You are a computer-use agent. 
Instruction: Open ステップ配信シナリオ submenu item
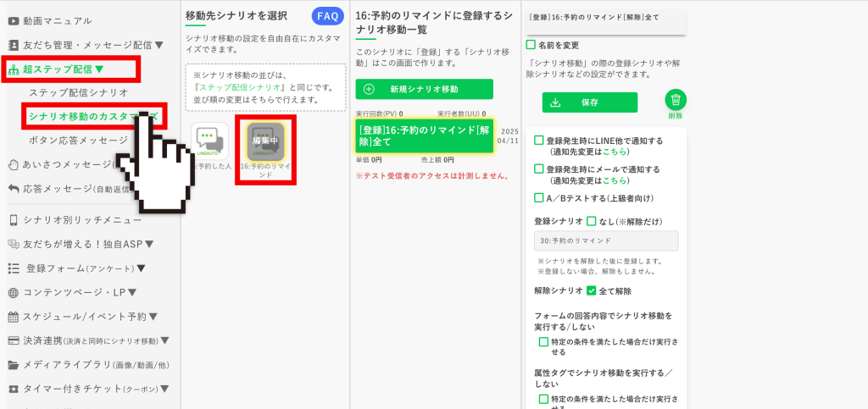[x=78, y=92]
